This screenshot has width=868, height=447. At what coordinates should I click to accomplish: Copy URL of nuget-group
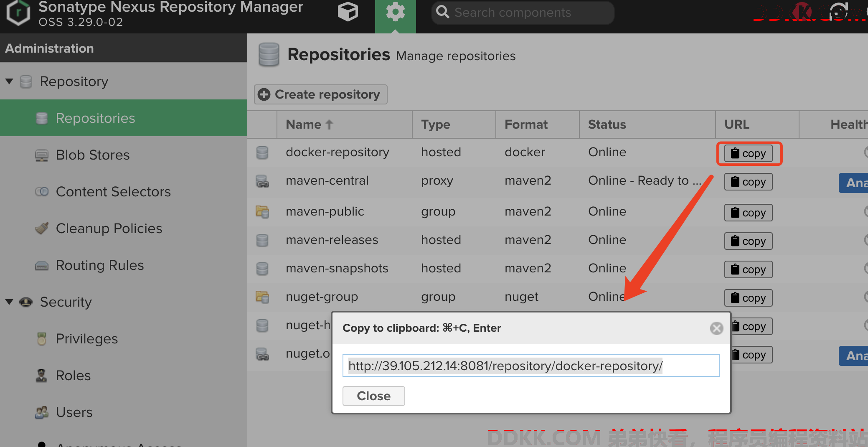pyautogui.click(x=748, y=298)
